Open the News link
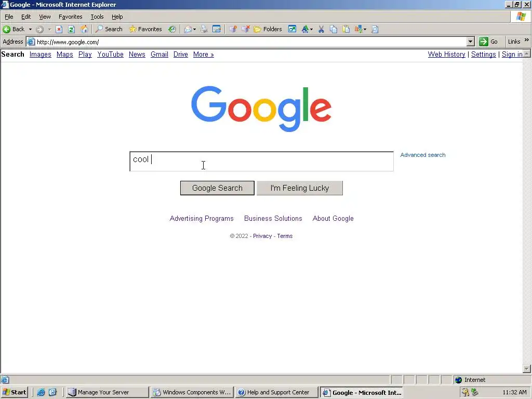 tap(137, 54)
